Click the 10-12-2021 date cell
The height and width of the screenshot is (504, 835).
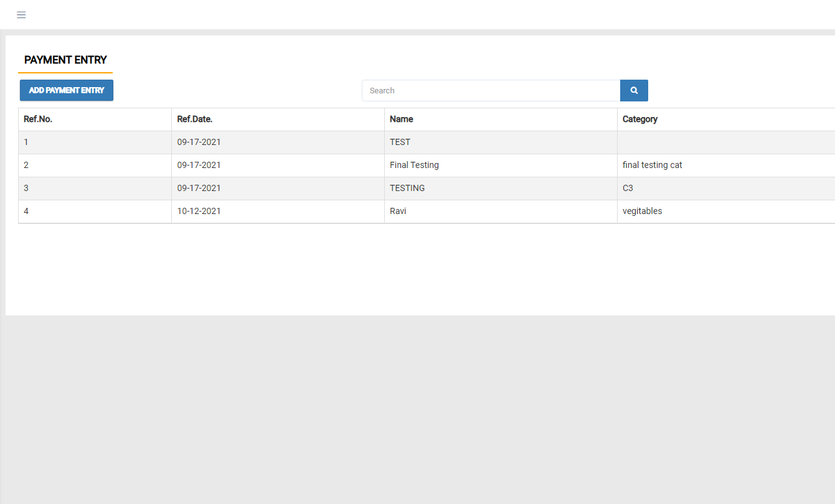pos(199,211)
